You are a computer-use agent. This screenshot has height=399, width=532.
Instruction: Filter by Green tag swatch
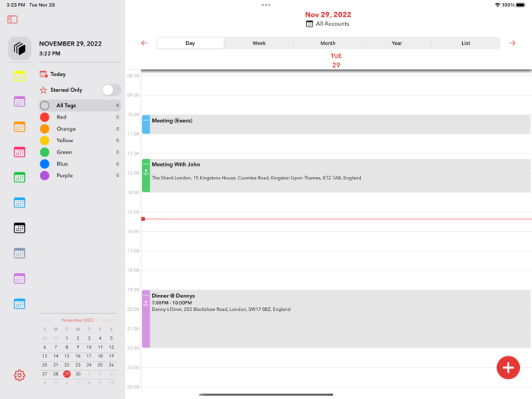tap(44, 152)
